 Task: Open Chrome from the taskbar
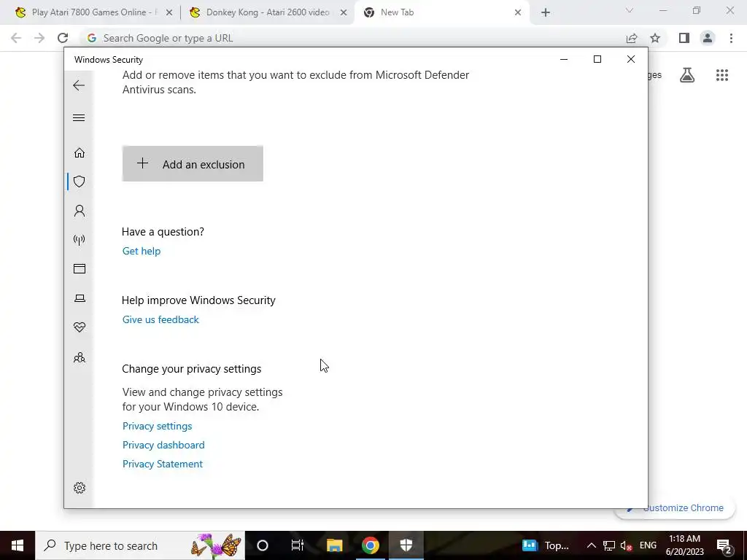(370, 545)
